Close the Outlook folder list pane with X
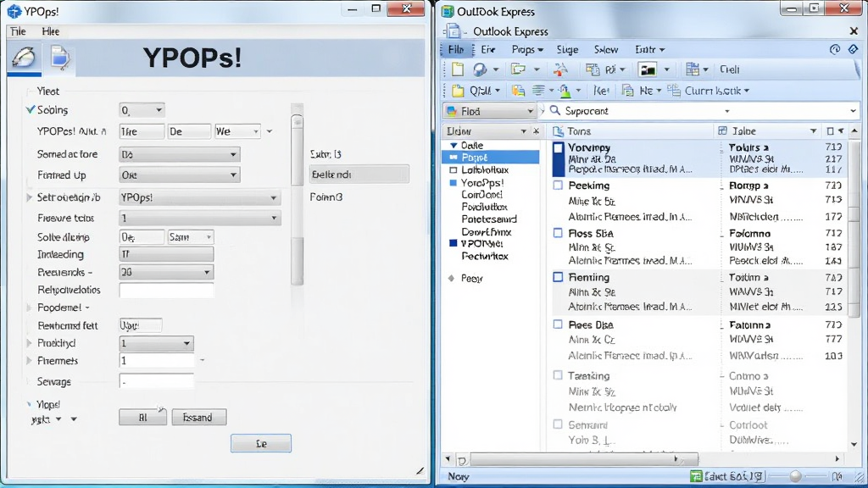Viewport: 868px width, 488px height. pyautogui.click(x=536, y=131)
